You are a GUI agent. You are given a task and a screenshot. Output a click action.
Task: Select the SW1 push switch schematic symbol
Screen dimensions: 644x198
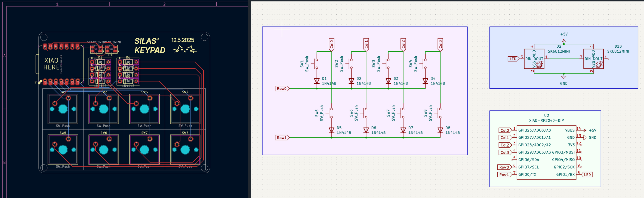(x=316, y=64)
